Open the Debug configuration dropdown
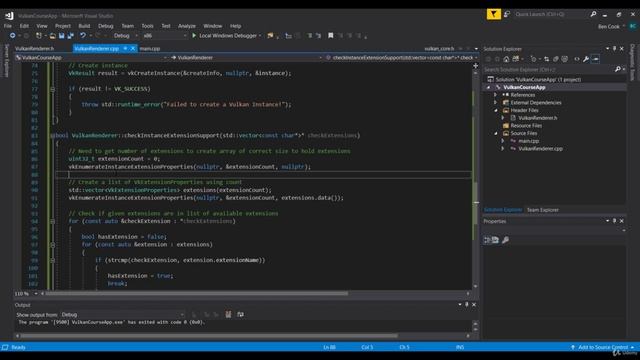The image size is (640, 360). (125, 36)
